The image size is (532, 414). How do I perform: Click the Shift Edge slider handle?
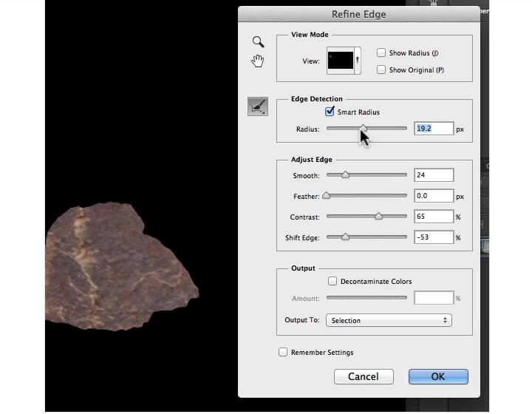click(345, 237)
